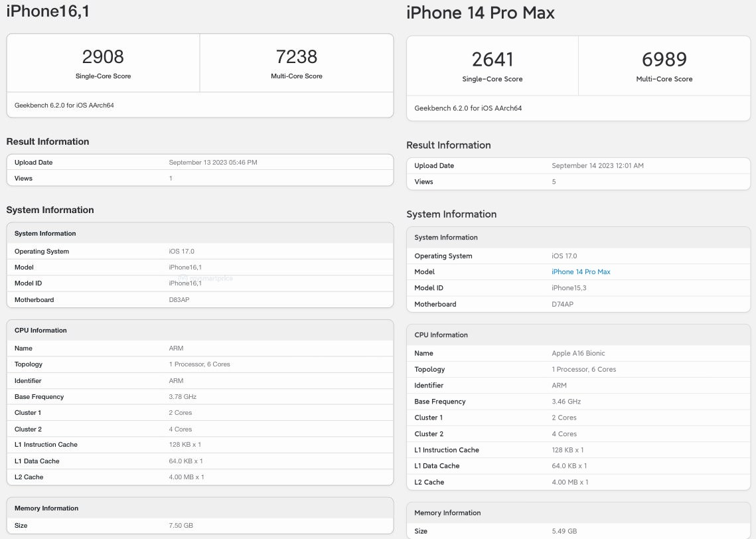The height and width of the screenshot is (539, 756).
Task: Select the ARM CPU Name value in iPhone16,1 panel
Action: (x=176, y=348)
